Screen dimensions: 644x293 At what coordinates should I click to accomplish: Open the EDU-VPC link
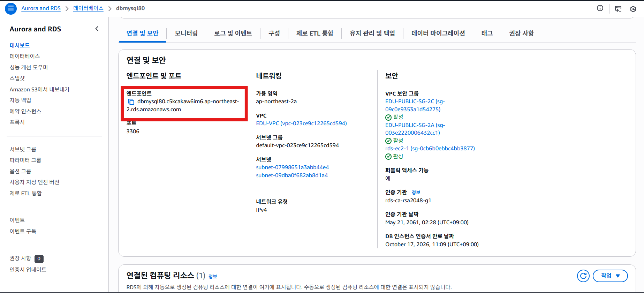[301, 123]
